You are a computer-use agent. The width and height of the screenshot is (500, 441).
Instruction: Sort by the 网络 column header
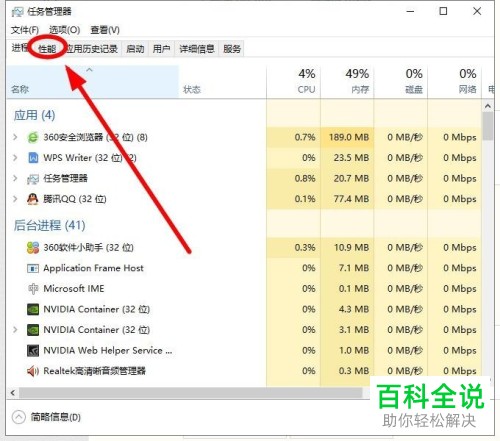[x=454, y=82]
